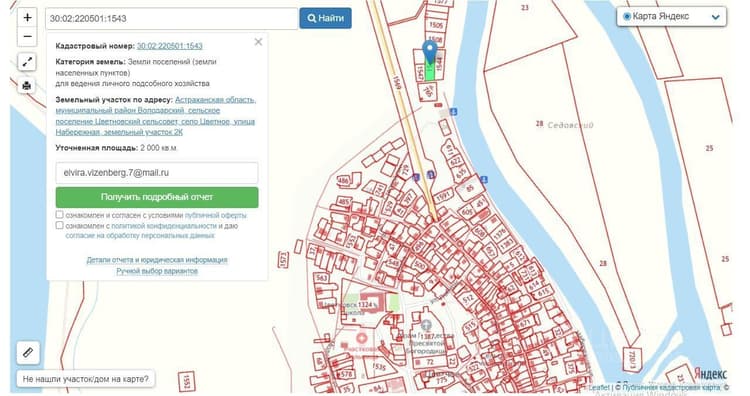
Task: Click the cadastral number search field
Action: click(x=172, y=19)
